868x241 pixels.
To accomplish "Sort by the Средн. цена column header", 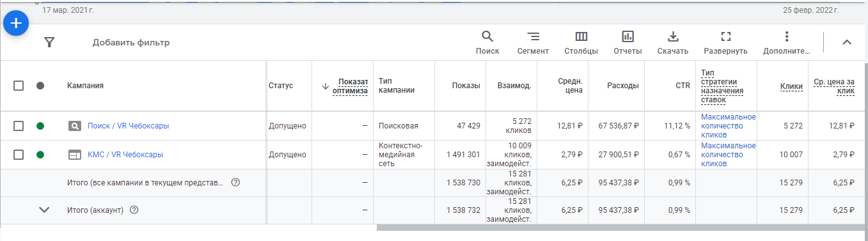I will point(570,86).
